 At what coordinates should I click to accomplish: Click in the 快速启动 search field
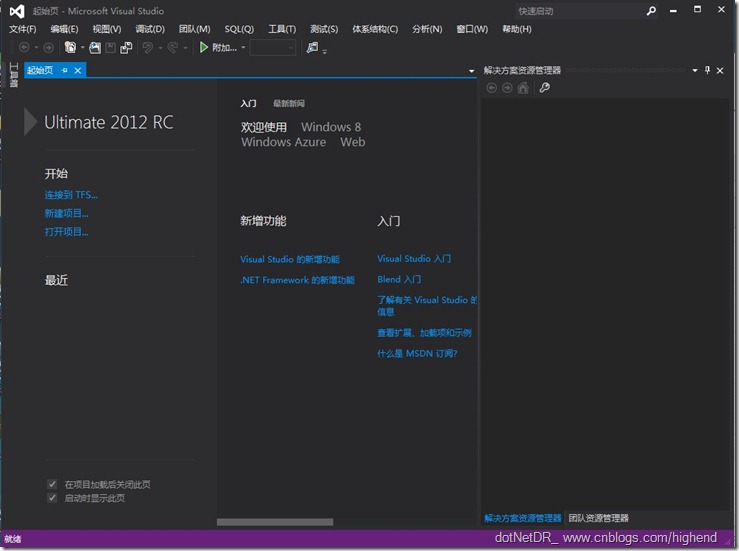tap(580, 11)
